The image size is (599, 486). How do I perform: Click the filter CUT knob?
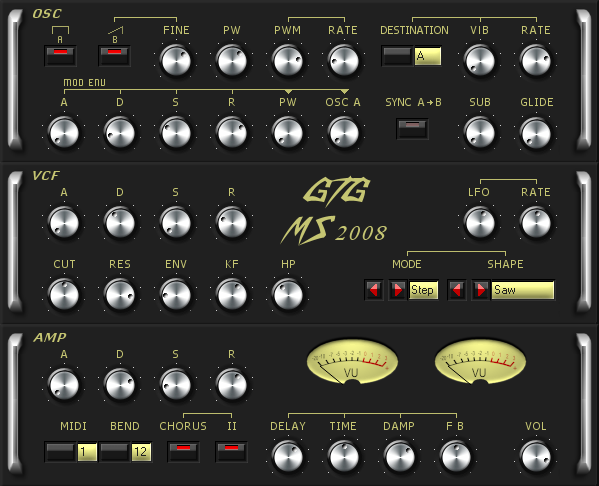64,295
